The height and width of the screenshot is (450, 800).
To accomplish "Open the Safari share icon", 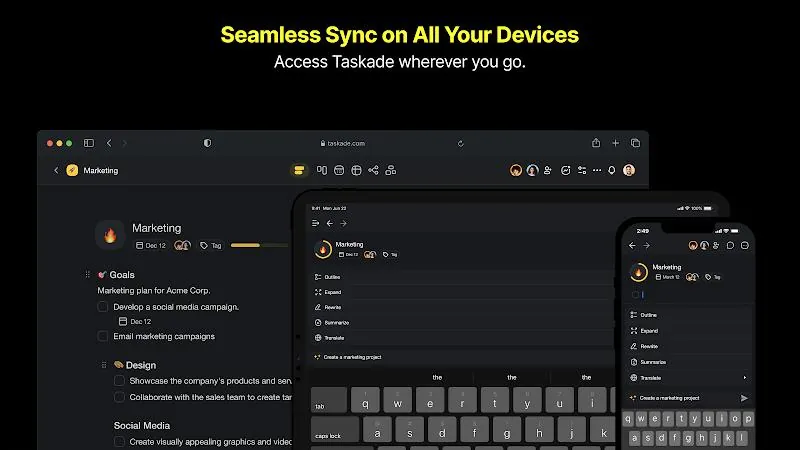I will 596,143.
